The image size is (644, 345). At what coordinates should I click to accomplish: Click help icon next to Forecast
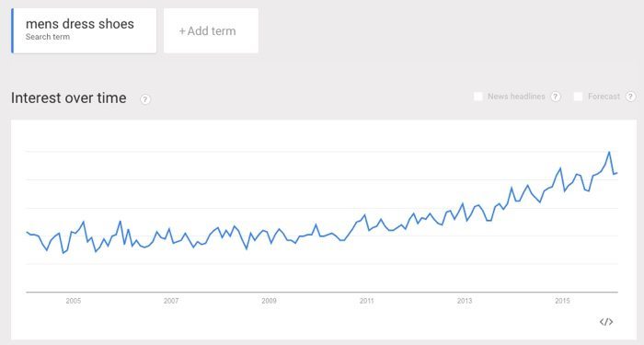click(630, 97)
